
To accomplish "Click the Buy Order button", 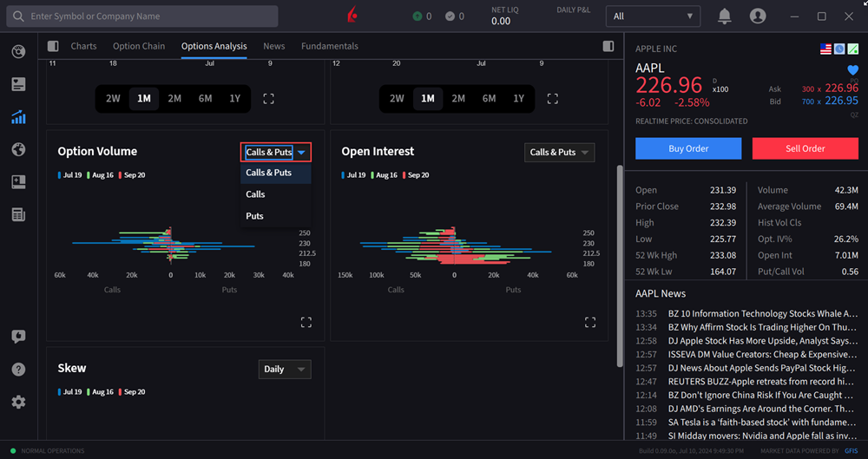I will point(688,148).
